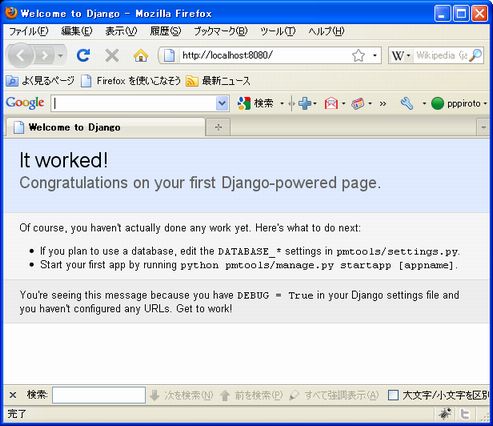Click 次を検索(N) find next button
The image size is (493, 426).
181,395
